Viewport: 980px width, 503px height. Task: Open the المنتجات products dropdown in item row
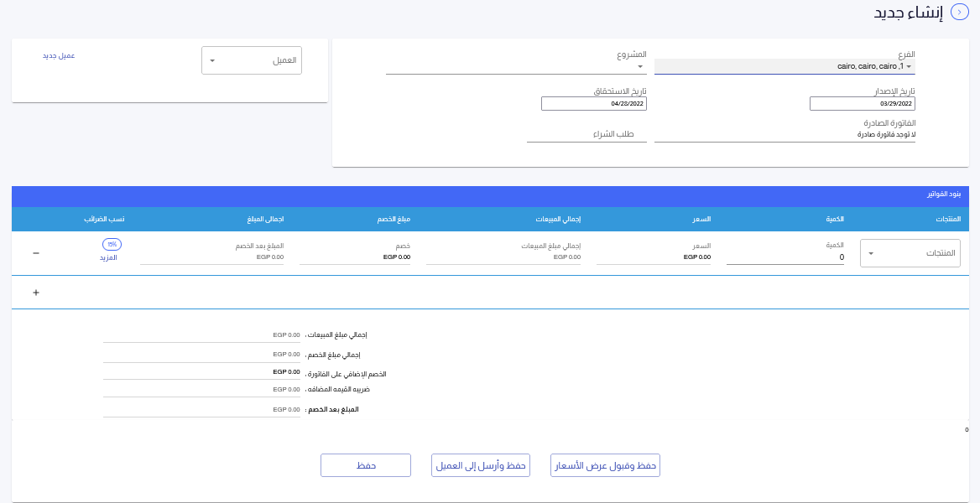(910, 253)
